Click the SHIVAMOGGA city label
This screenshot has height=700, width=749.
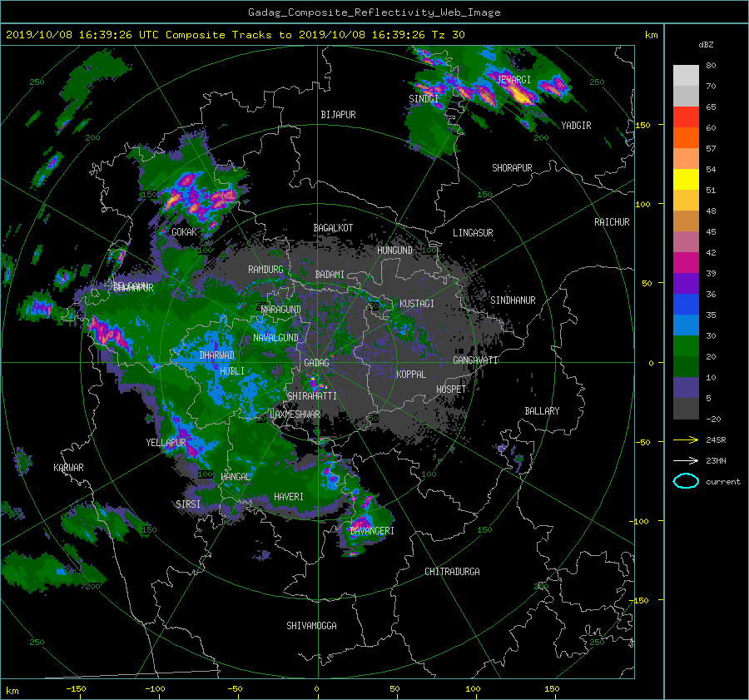click(x=311, y=626)
